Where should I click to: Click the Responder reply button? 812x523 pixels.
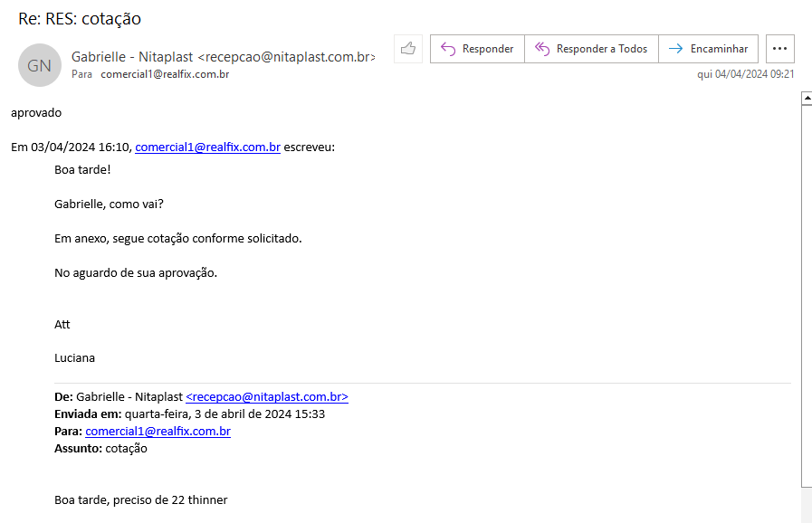pyautogui.click(x=477, y=49)
